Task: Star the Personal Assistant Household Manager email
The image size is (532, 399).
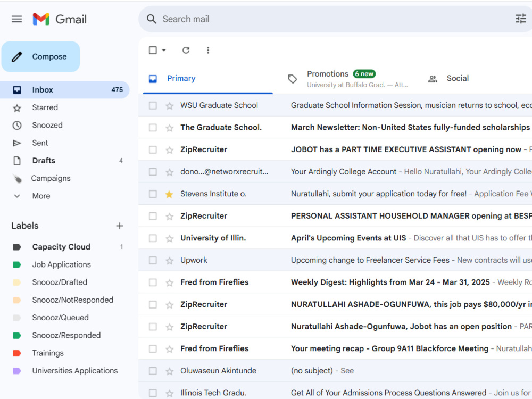Action: click(x=169, y=216)
